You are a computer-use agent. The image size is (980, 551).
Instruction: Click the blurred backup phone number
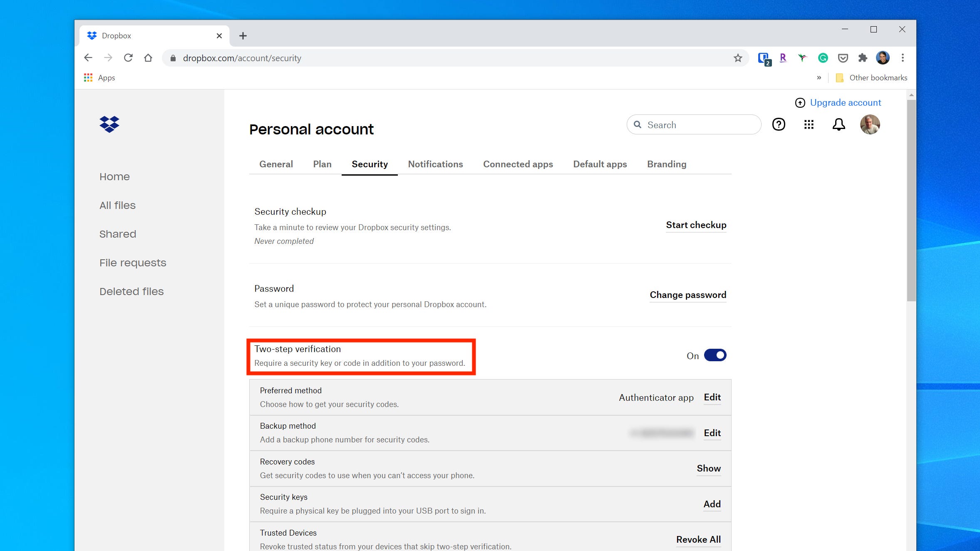662,433
